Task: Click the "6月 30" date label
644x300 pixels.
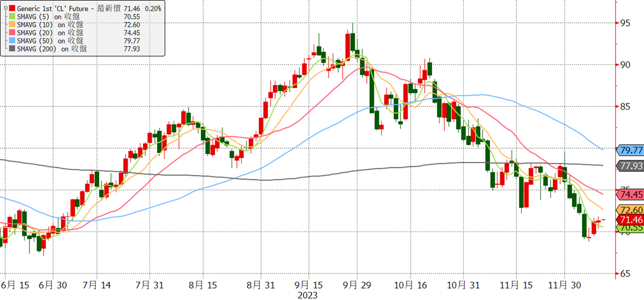Action: pos(54,285)
